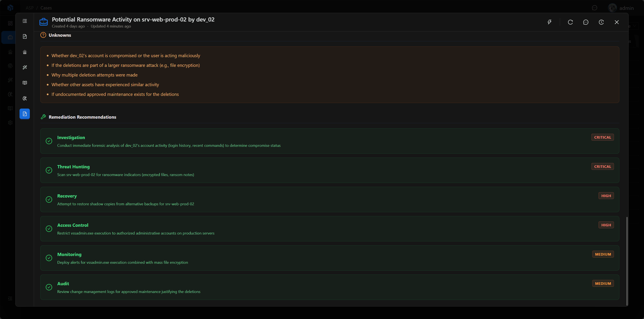Open the AI brain icon in case panel
644x319 pixels.
(x=25, y=98)
